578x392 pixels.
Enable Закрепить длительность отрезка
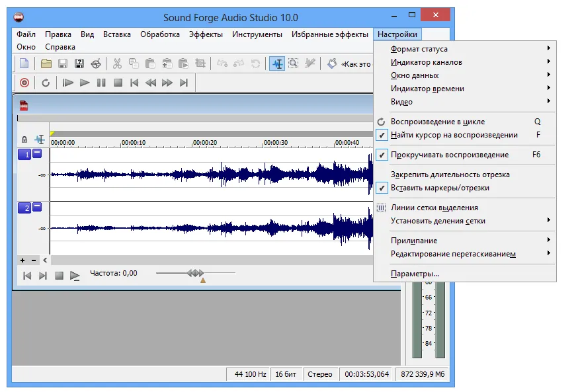(x=464, y=175)
